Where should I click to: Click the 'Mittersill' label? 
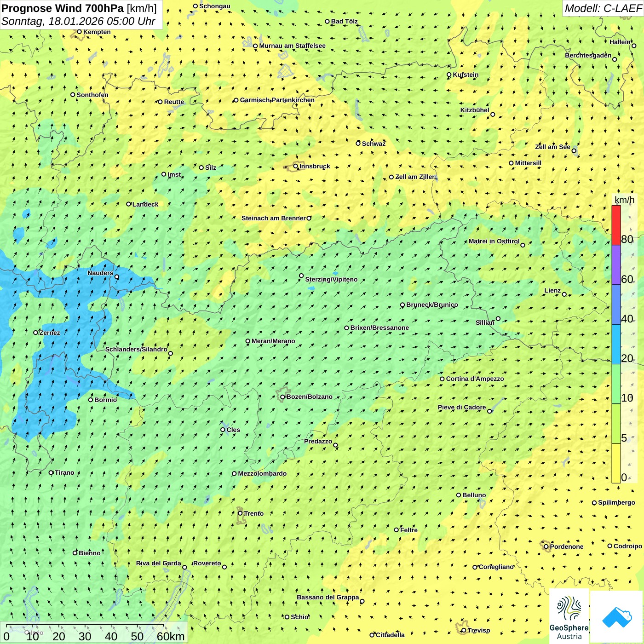(528, 163)
